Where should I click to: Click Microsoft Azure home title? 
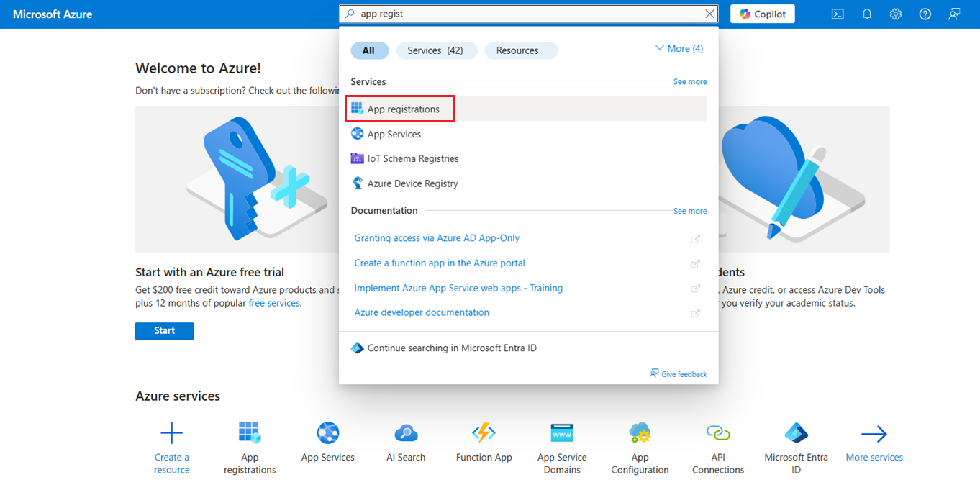[53, 14]
